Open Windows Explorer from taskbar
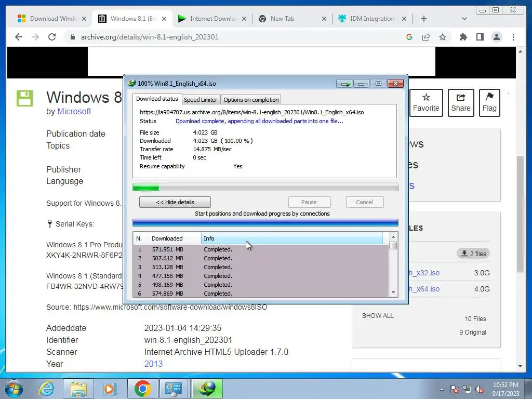Viewport: 532px width, 399px height. click(x=78, y=389)
